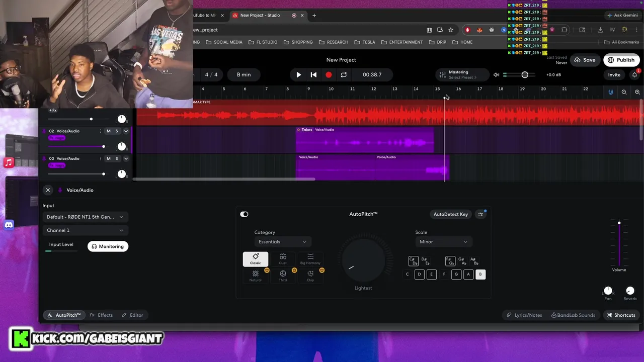Click the AutoDetect Key button

click(x=451, y=214)
